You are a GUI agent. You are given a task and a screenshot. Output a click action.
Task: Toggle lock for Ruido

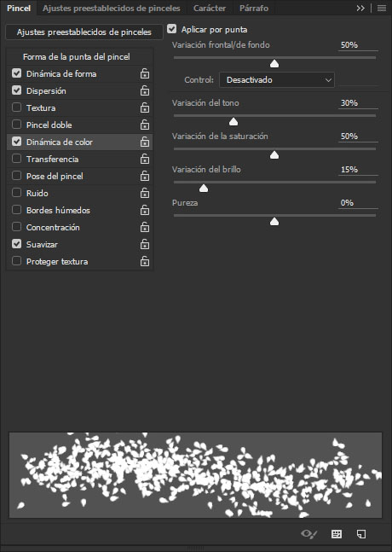click(x=145, y=193)
